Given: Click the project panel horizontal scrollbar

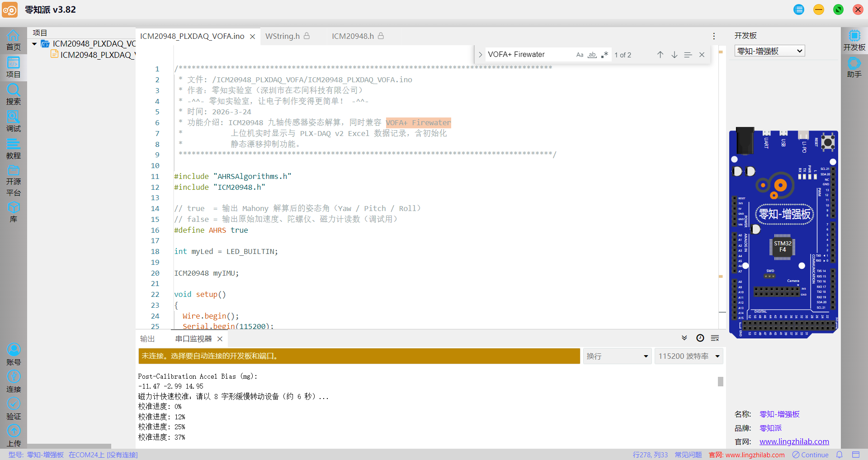Looking at the screenshot, I should [x=69, y=446].
